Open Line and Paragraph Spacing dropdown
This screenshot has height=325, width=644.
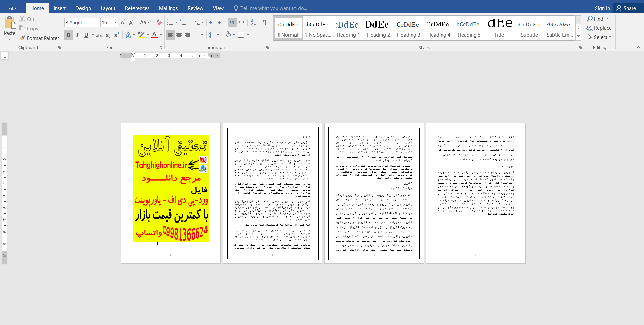(x=214, y=35)
